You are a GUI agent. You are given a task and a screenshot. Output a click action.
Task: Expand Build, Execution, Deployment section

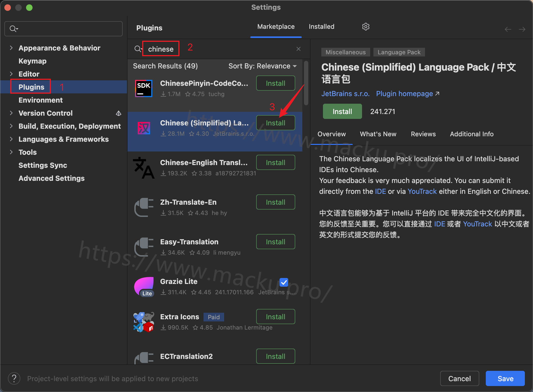pos(11,126)
